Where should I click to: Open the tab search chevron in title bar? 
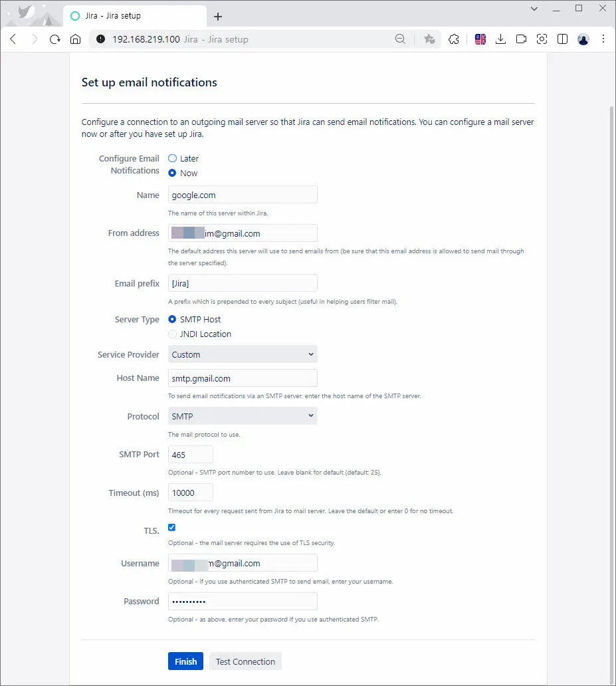(x=534, y=9)
